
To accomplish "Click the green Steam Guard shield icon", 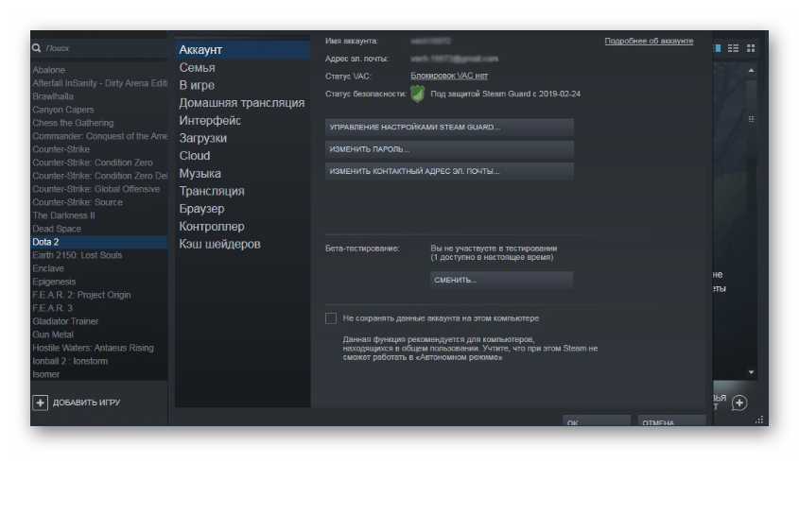I will [x=417, y=94].
